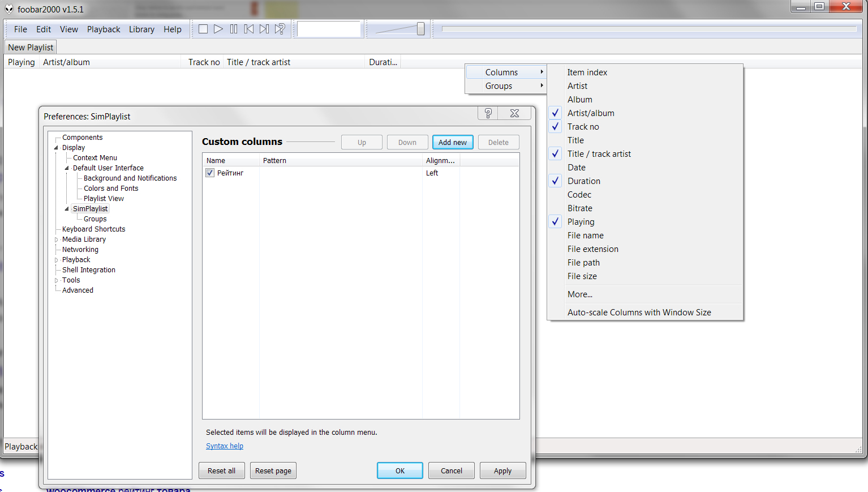Select the New Playlist tab
Image resolution: width=868 pixels, height=492 pixels.
pos(31,48)
